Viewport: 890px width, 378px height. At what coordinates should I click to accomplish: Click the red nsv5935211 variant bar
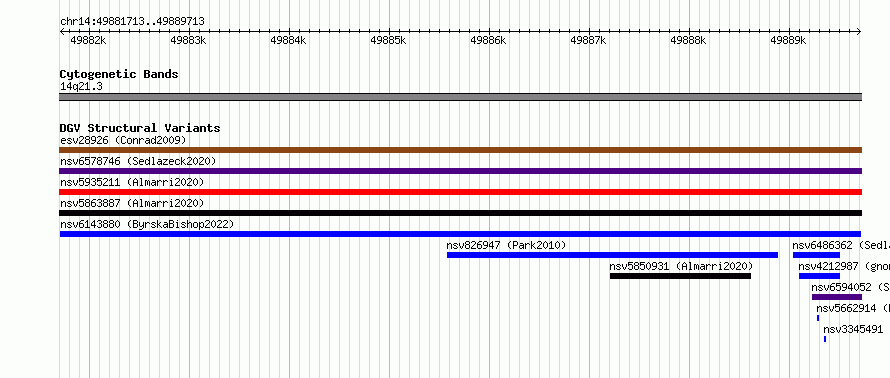460,192
